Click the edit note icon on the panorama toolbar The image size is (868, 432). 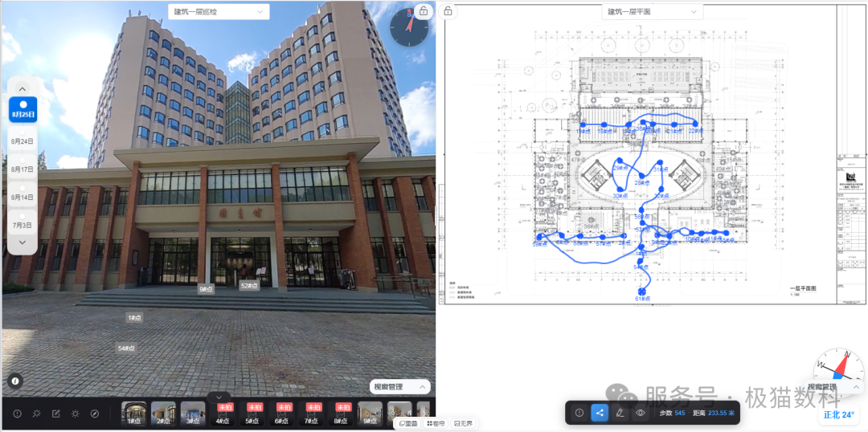pyautogui.click(x=56, y=414)
